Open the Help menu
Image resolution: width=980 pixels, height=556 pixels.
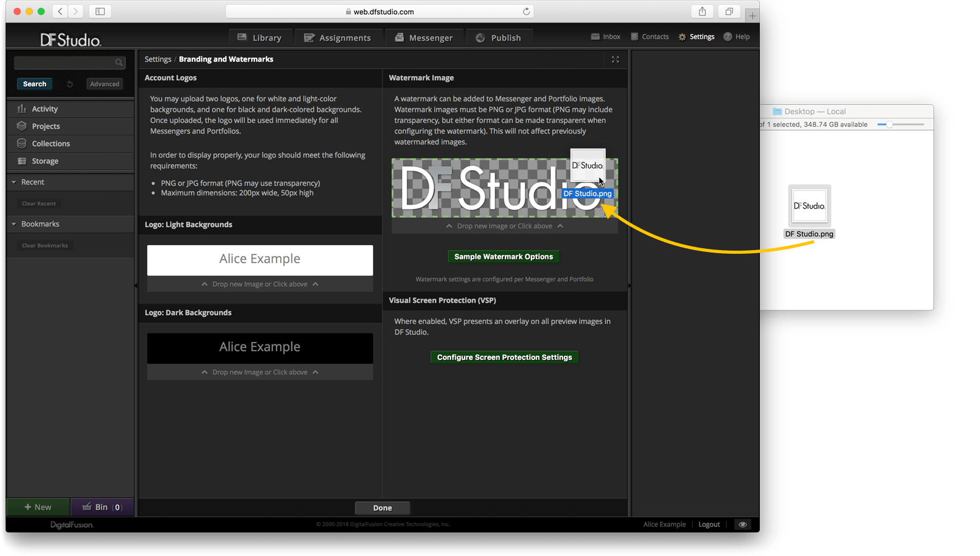[x=737, y=37]
